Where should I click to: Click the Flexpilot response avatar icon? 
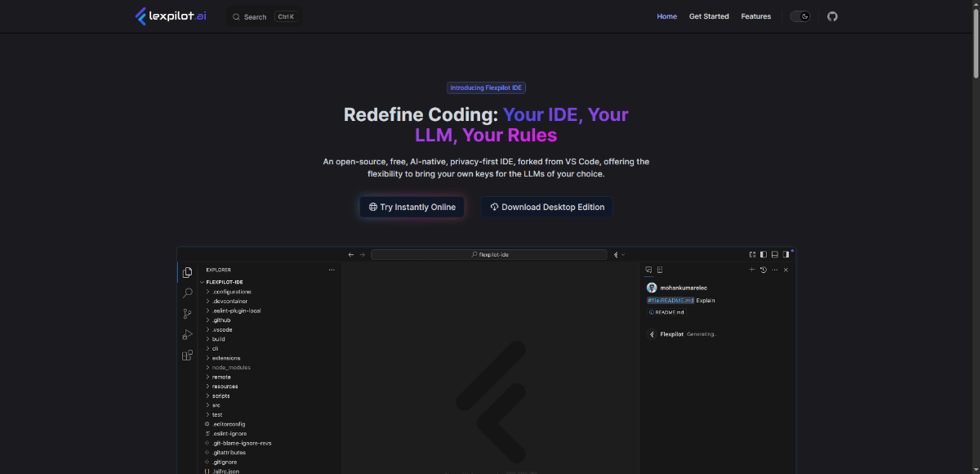point(652,334)
